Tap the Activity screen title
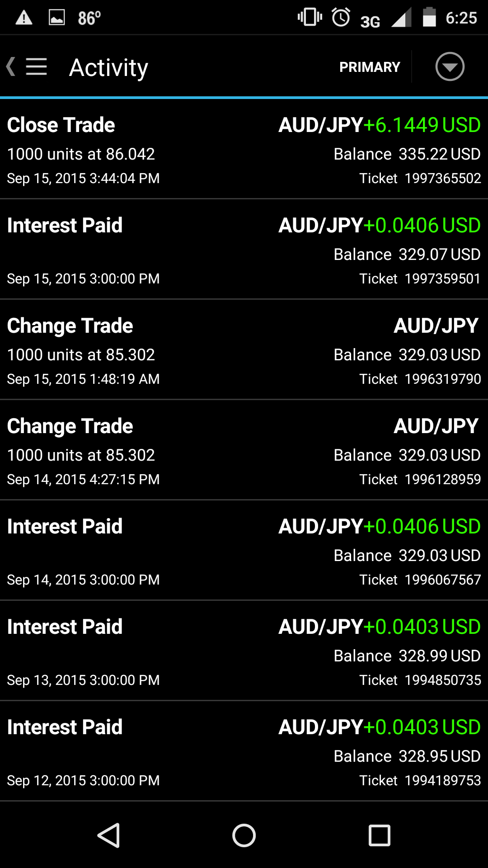488x868 pixels. click(x=108, y=68)
